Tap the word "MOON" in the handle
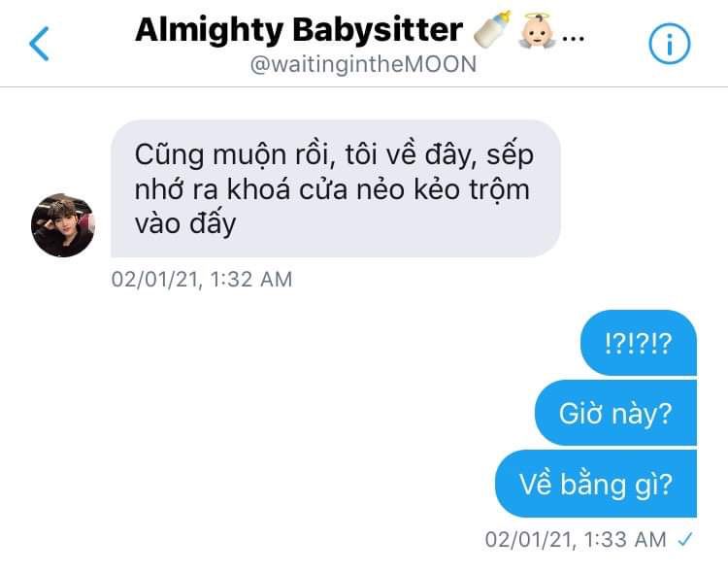The image size is (728, 573). [441, 64]
